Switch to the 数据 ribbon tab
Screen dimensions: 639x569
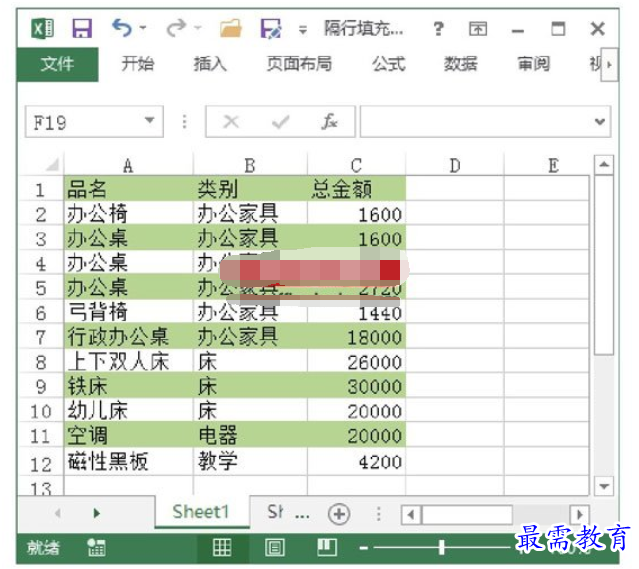click(x=461, y=64)
